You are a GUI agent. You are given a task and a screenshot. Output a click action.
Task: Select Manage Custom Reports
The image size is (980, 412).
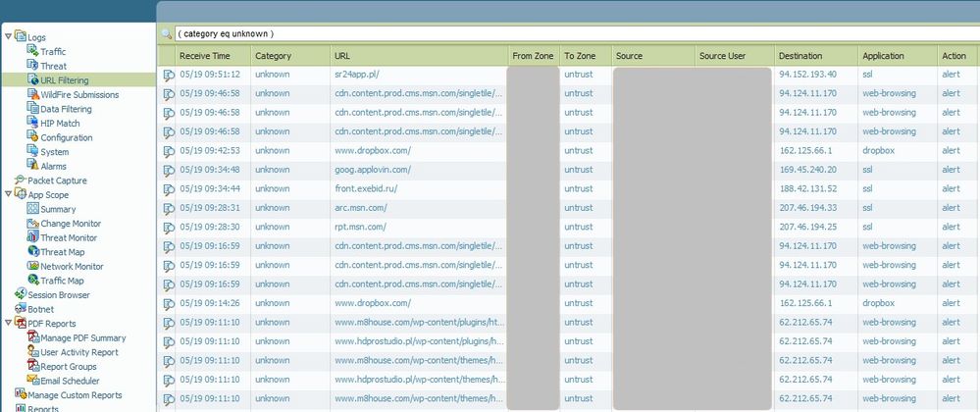(x=75, y=395)
